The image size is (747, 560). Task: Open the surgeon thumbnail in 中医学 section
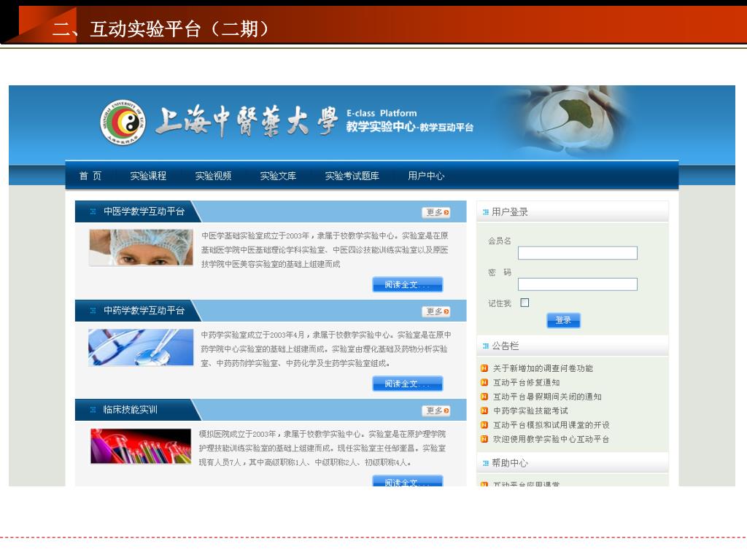(x=141, y=247)
